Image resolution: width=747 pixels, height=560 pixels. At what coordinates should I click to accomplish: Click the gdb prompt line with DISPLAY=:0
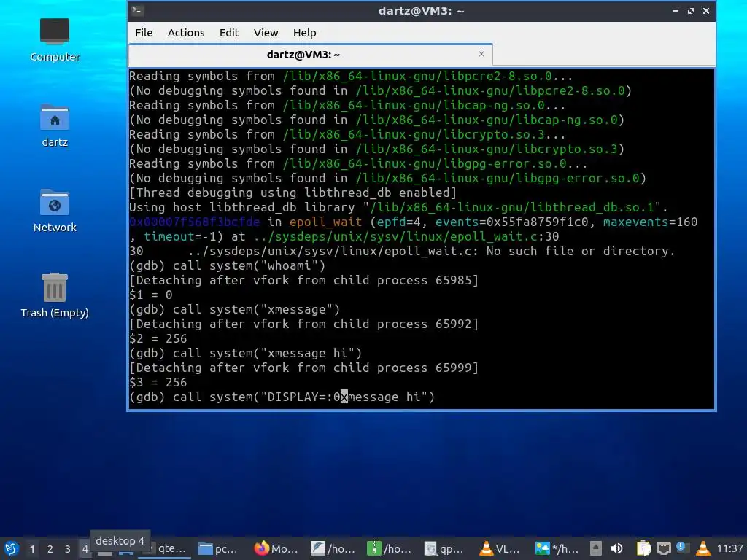(282, 397)
